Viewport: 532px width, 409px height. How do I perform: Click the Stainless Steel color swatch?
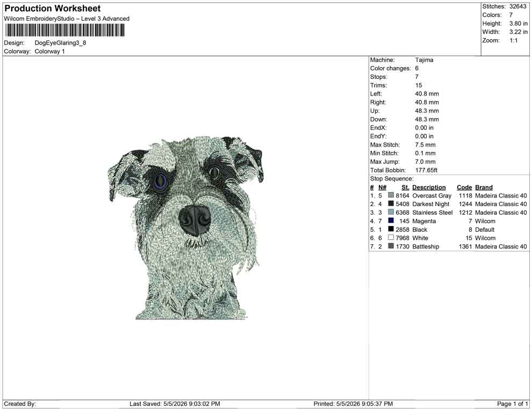point(391,212)
